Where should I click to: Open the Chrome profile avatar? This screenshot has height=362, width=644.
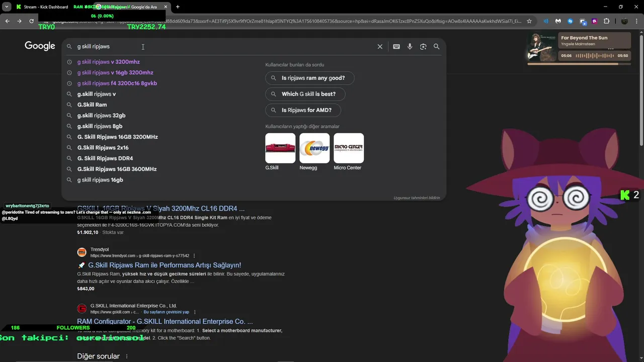624,21
